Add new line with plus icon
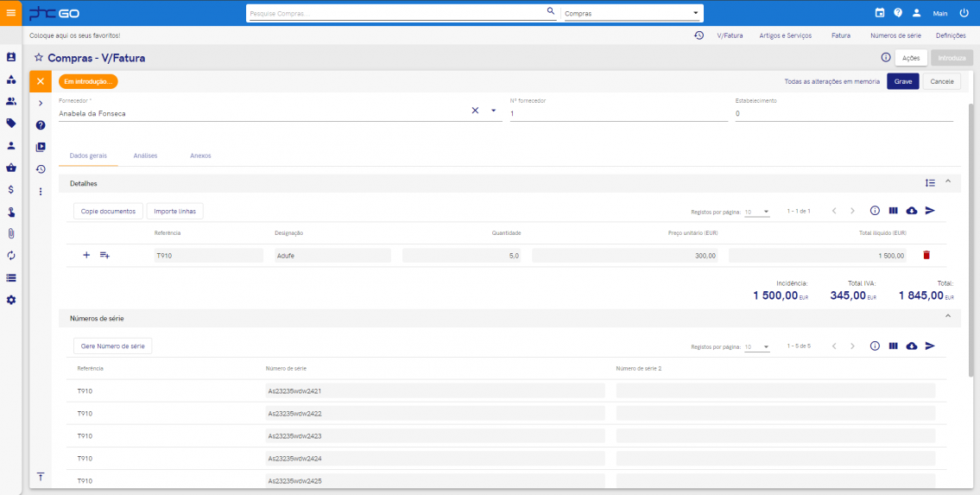The image size is (980, 495). (x=86, y=255)
